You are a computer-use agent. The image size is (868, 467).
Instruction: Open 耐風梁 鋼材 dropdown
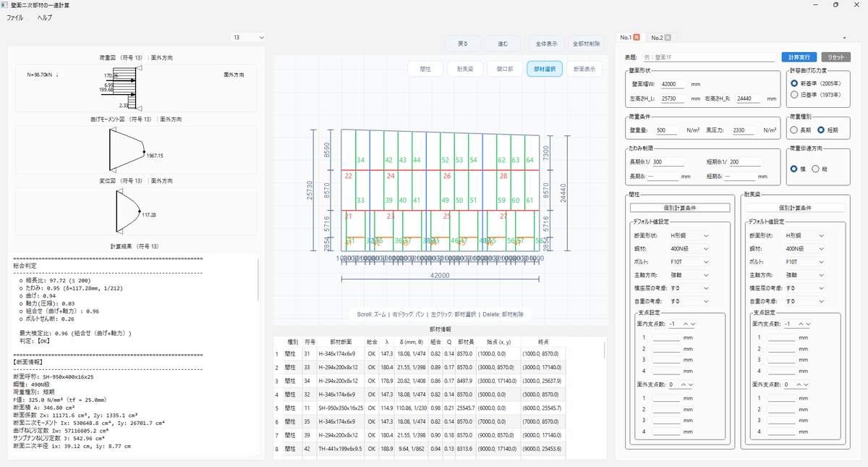[805, 248]
